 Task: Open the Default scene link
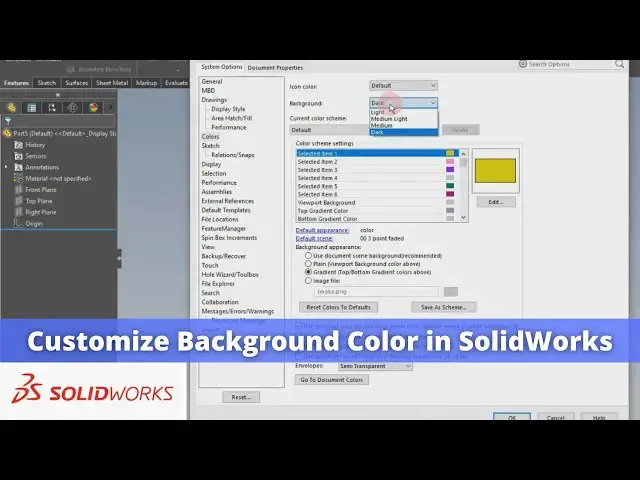[314, 238]
